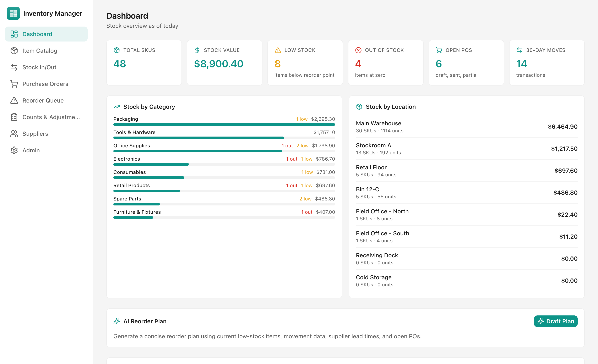
Task: Click Packaging '1 low' indicator
Action: click(302, 119)
